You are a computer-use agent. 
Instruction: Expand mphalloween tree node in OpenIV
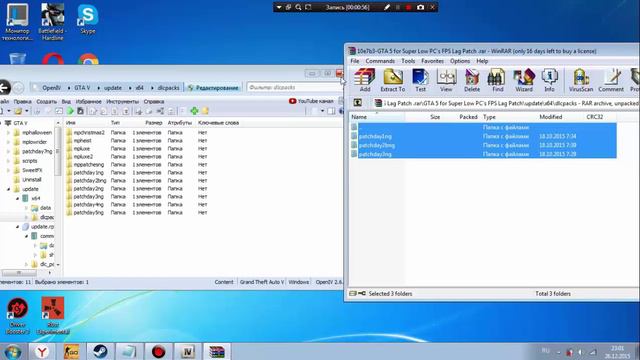[x=8, y=133]
